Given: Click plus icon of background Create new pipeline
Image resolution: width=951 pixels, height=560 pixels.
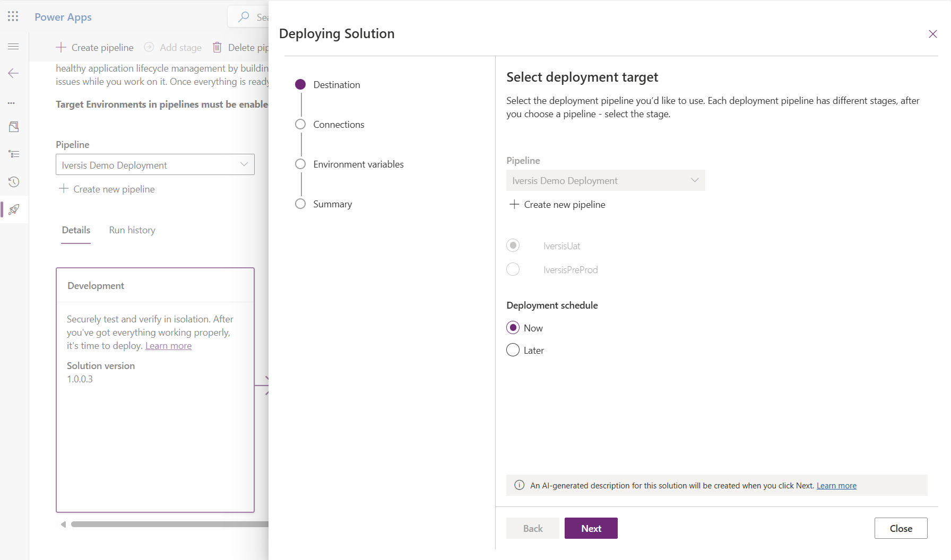Looking at the screenshot, I should click(x=64, y=189).
